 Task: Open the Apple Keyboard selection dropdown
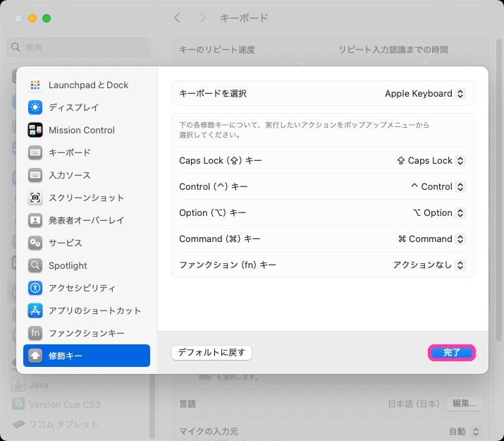tap(424, 94)
